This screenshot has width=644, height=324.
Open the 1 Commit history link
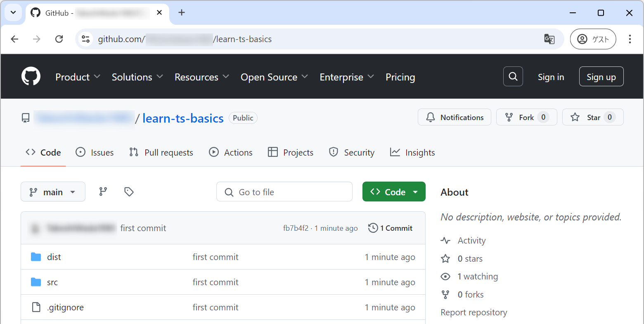click(x=391, y=228)
